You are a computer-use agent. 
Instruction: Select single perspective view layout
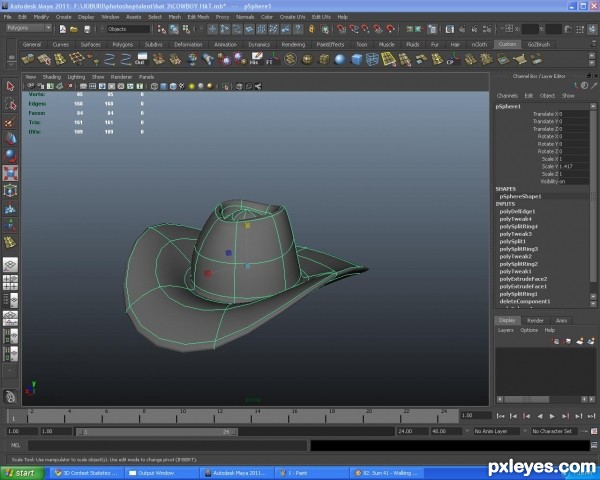pyautogui.click(x=10, y=264)
